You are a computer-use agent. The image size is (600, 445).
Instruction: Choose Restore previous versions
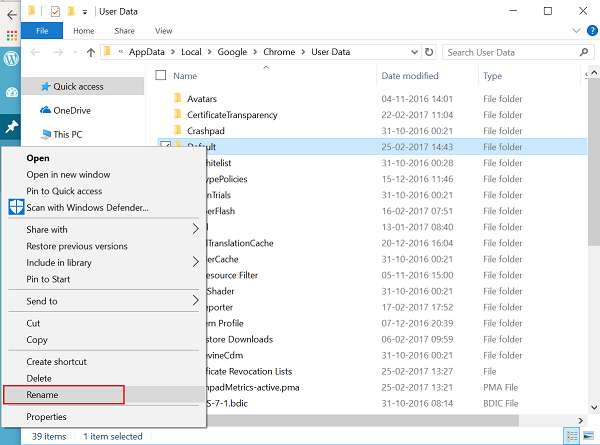pos(77,246)
